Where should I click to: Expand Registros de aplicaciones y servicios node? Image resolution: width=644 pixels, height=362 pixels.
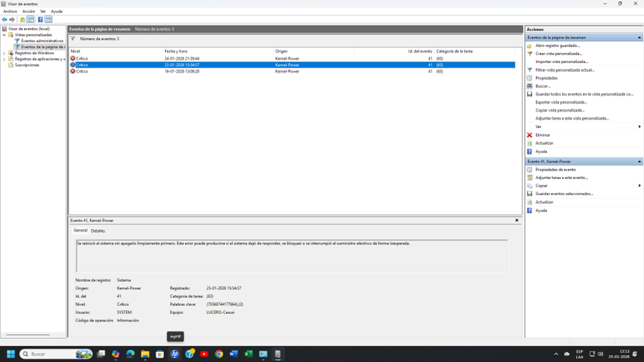pyautogui.click(x=4, y=59)
